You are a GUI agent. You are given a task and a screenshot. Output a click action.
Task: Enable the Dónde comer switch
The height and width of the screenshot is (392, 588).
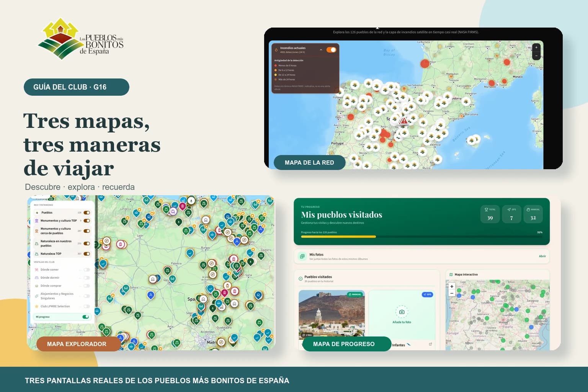click(87, 269)
